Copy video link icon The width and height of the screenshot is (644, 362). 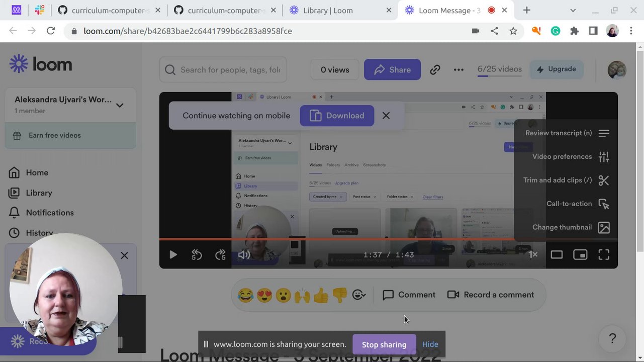tap(435, 70)
